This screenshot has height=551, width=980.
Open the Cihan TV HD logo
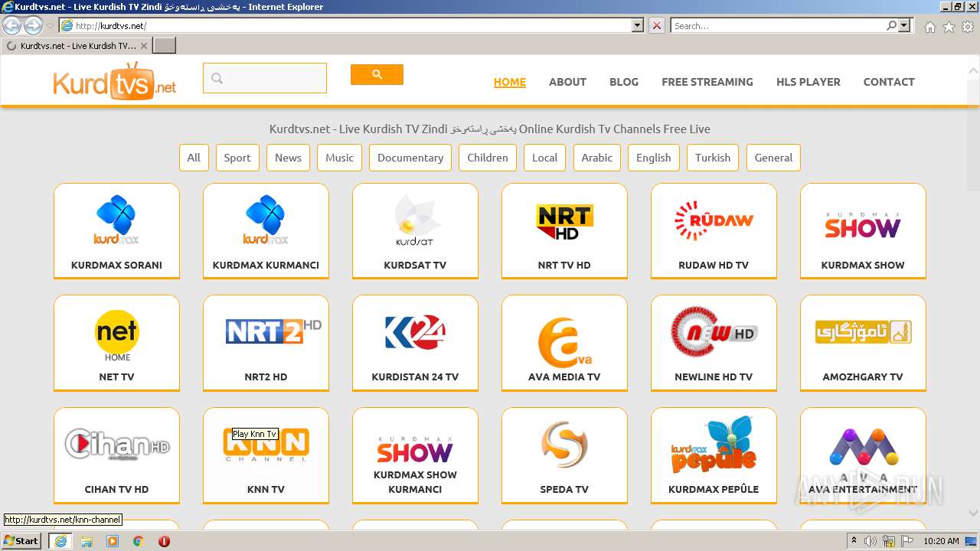click(x=116, y=444)
